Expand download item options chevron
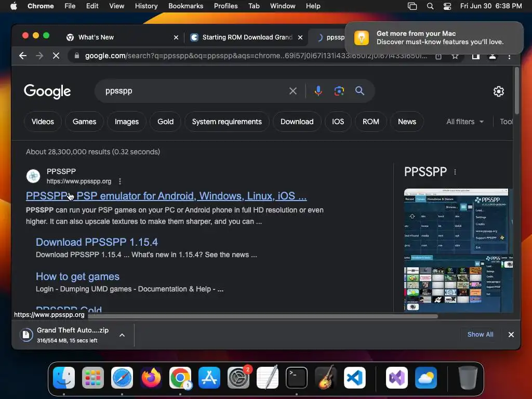 pos(122,335)
